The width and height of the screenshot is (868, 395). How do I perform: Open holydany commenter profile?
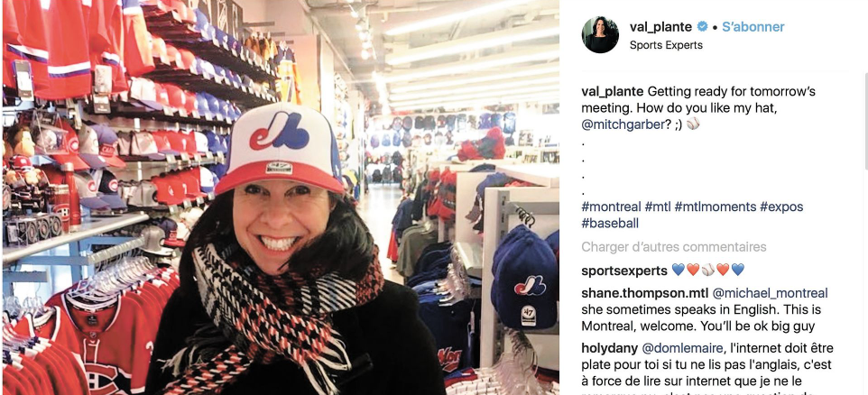click(x=609, y=348)
